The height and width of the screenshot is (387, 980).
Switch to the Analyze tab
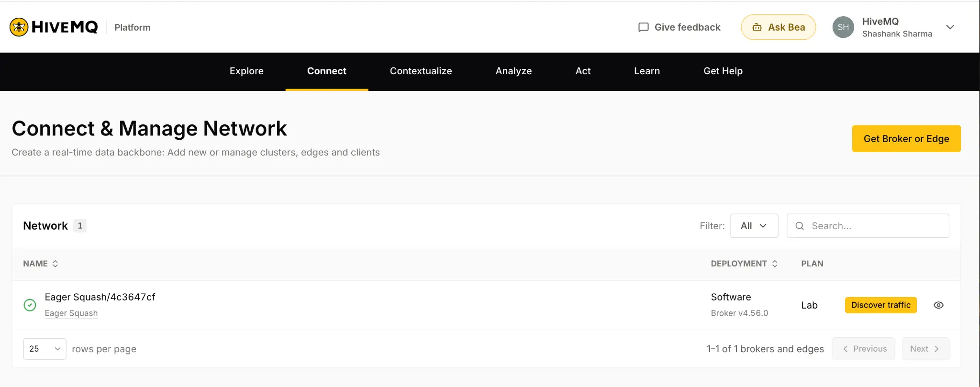[x=514, y=71]
